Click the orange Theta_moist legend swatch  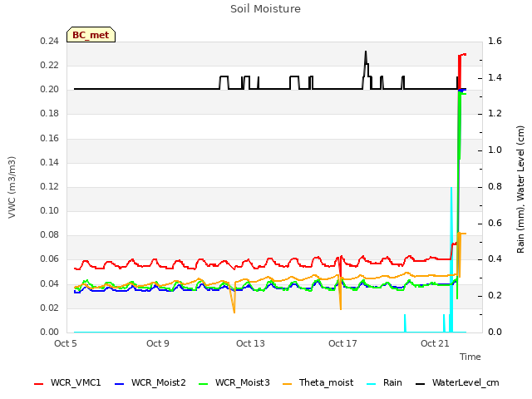(288, 384)
